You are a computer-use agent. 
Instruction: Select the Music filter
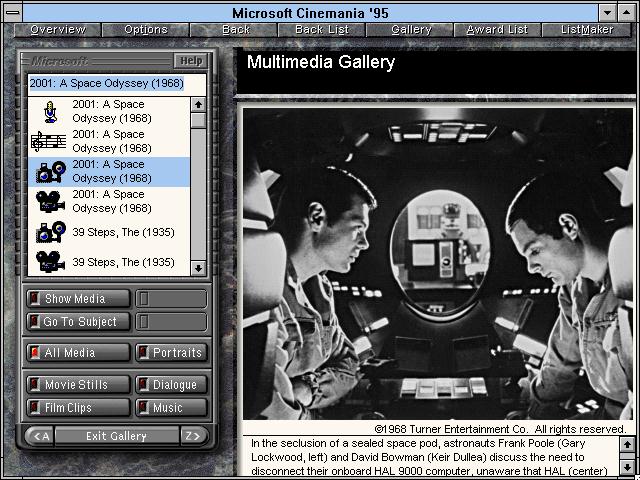(171, 407)
